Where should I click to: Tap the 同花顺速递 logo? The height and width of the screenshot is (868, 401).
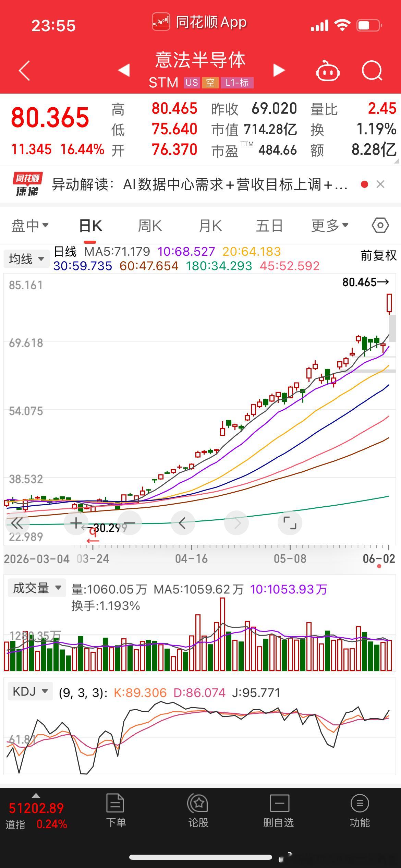point(27,184)
